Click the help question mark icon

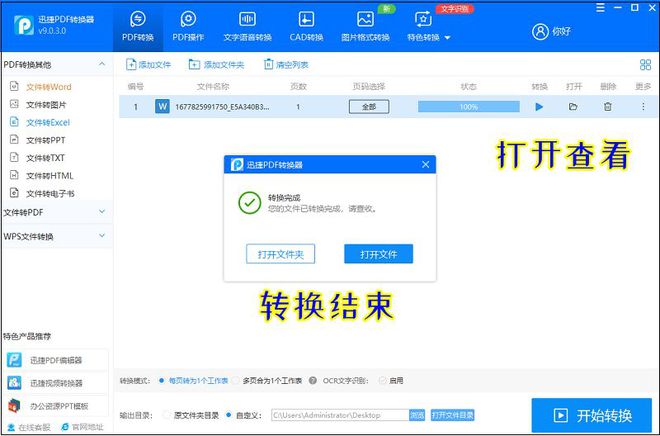(x=312, y=380)
